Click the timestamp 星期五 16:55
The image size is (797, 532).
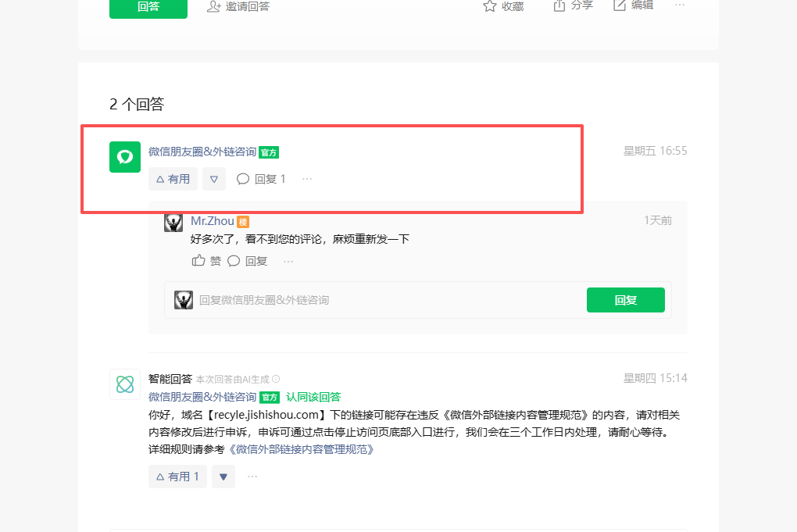[x=656, y=151]
